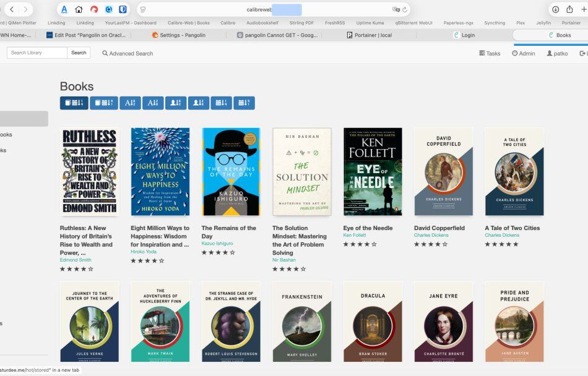
Task: Sort authors in ascending order
Action: pyautogui.click(x=176, y=103)
